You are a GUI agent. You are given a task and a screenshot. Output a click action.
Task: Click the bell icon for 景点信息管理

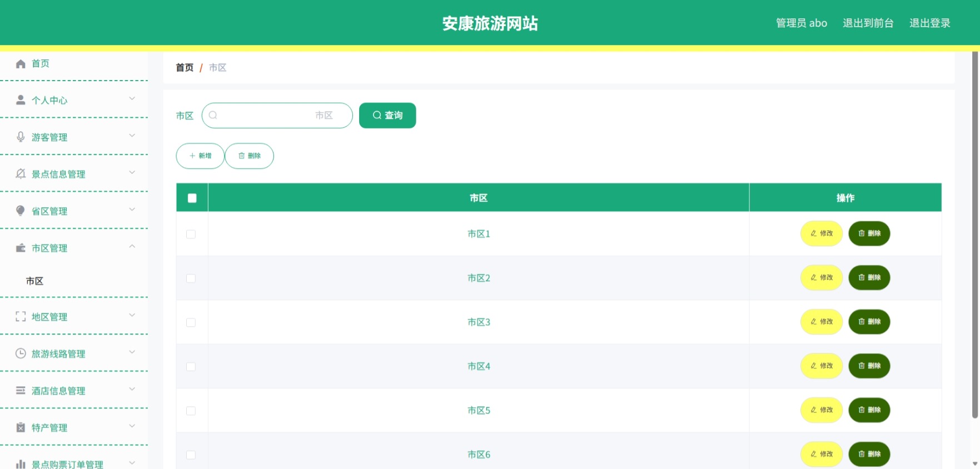21,174
